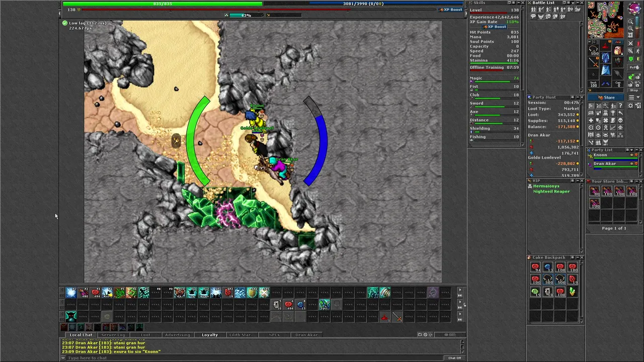The image size is (644, 362).
Task: Open the Dran Akar private chat tab
Action: pos(306,335)
